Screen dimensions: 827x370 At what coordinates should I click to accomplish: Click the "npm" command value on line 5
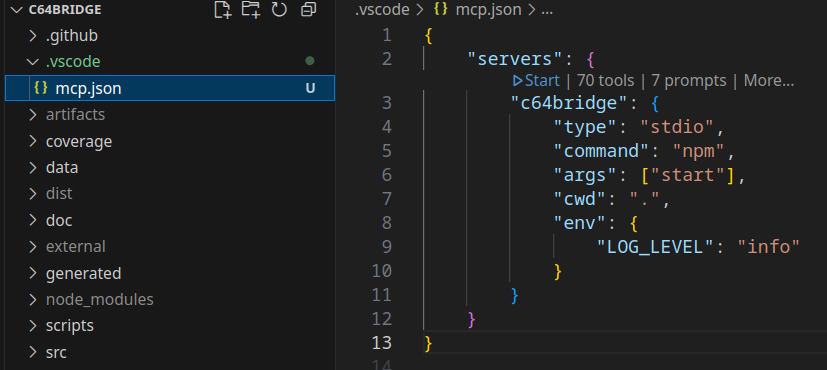click(698, 151)
